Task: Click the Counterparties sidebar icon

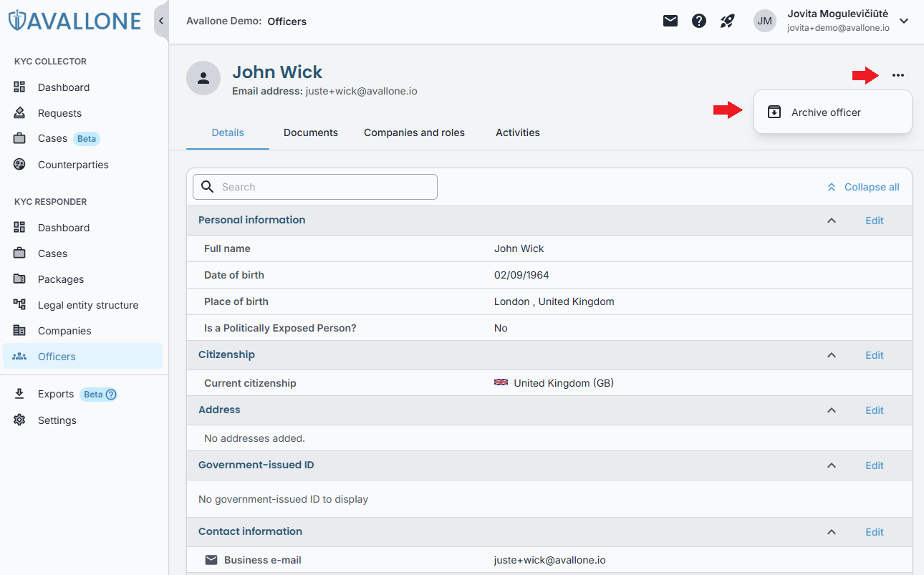Action: tap(20, 165)
